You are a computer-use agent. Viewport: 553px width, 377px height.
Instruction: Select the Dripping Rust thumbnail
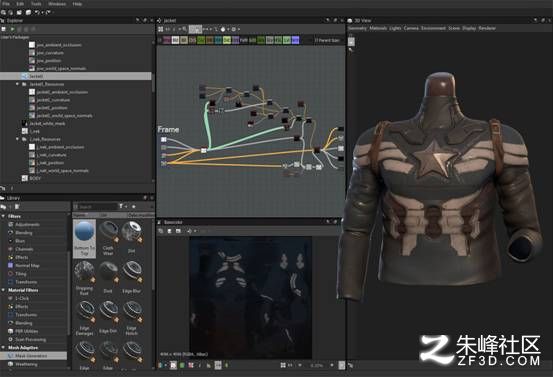click(84, 279)
